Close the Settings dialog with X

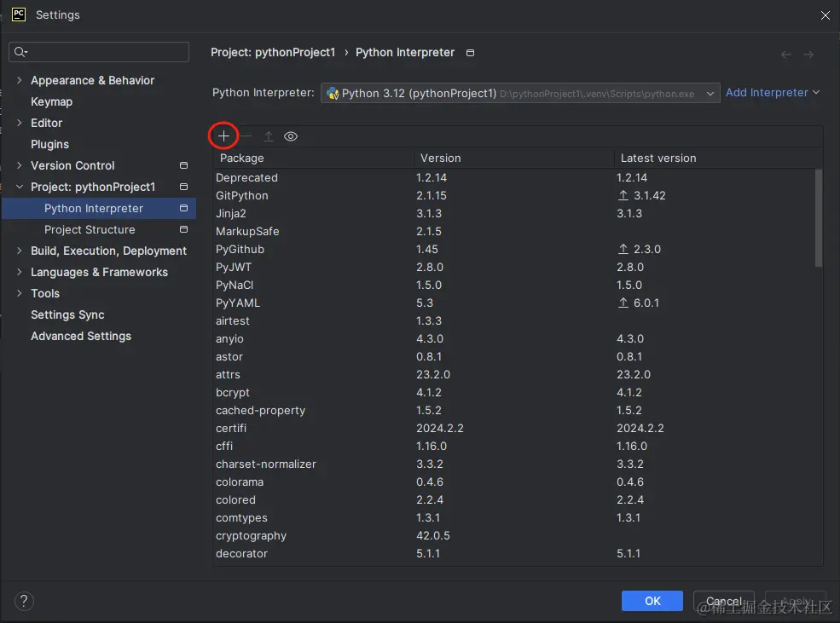click(x=825, y=15)
